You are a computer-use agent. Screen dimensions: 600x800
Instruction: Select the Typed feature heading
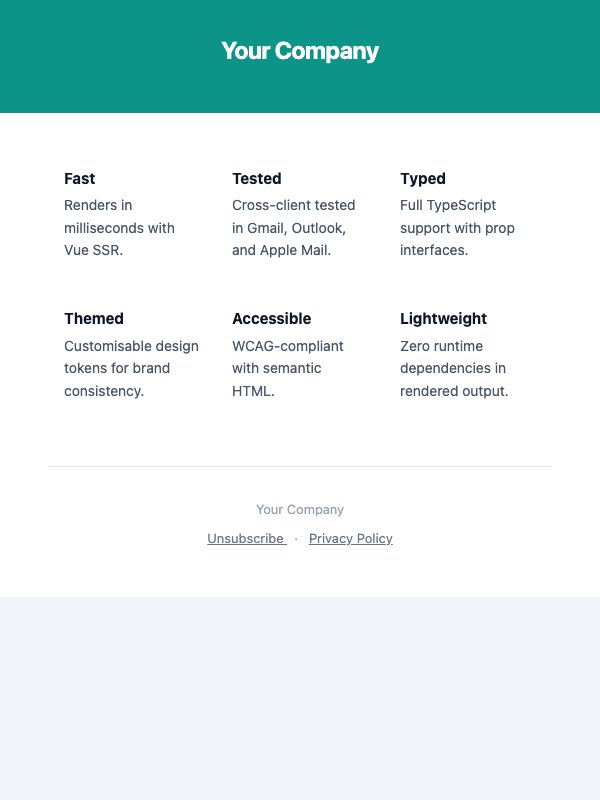(422, 178)
